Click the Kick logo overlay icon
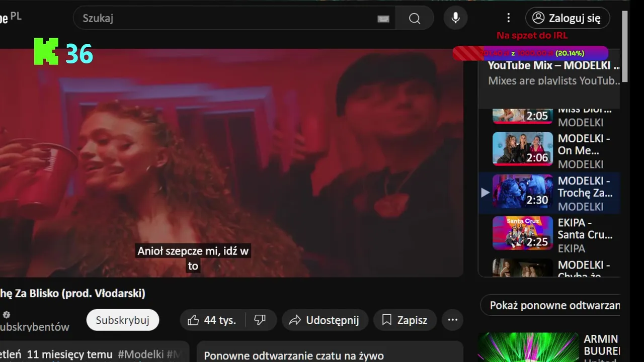The width and height of the screenshot is (644, 362). tap(46, 52)
